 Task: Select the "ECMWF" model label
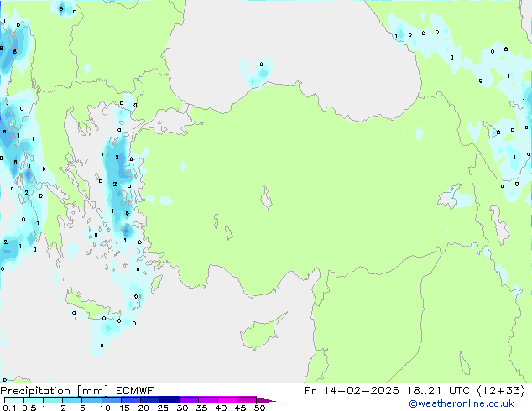point(135,391)
